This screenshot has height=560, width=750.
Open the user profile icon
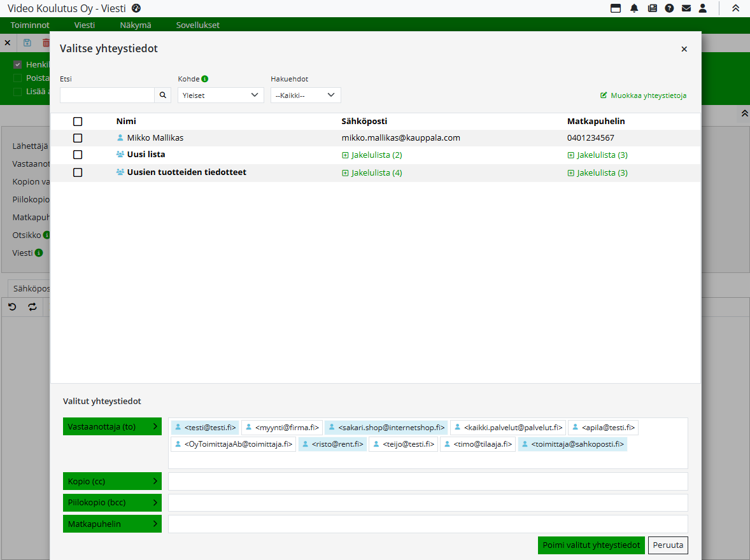703,8
